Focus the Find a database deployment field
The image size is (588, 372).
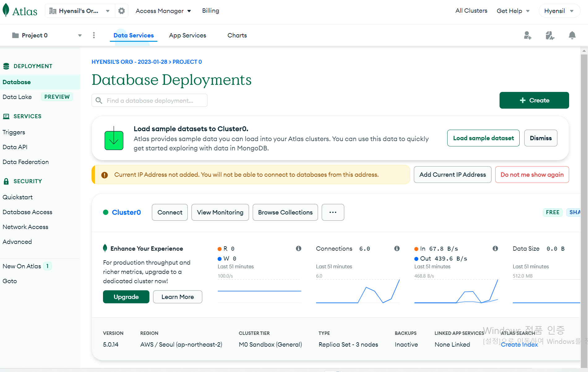(x=149, y=100)
